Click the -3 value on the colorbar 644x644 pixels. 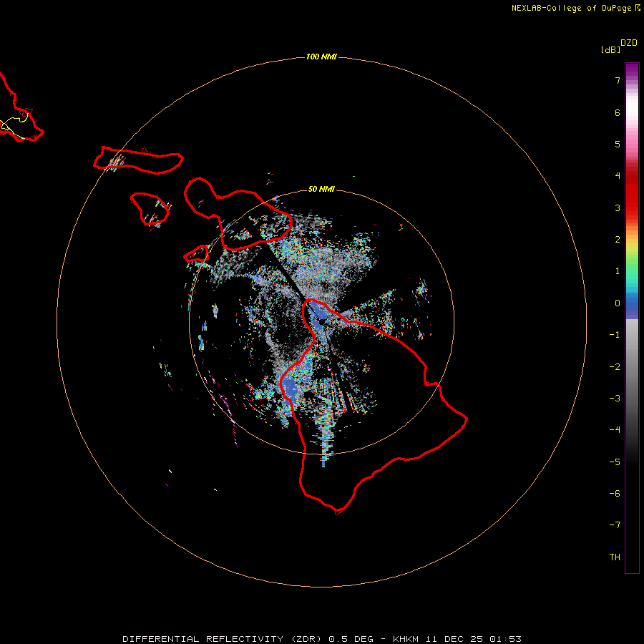[615, 399]
